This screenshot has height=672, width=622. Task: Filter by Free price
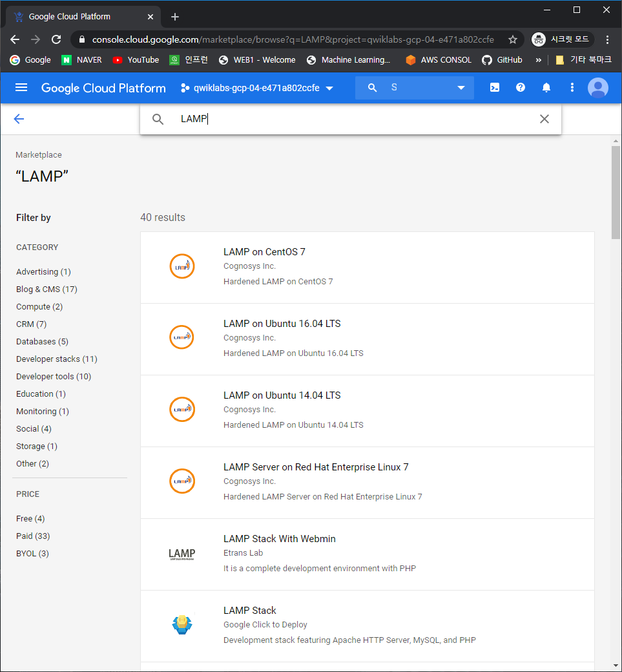coord(30,519)
